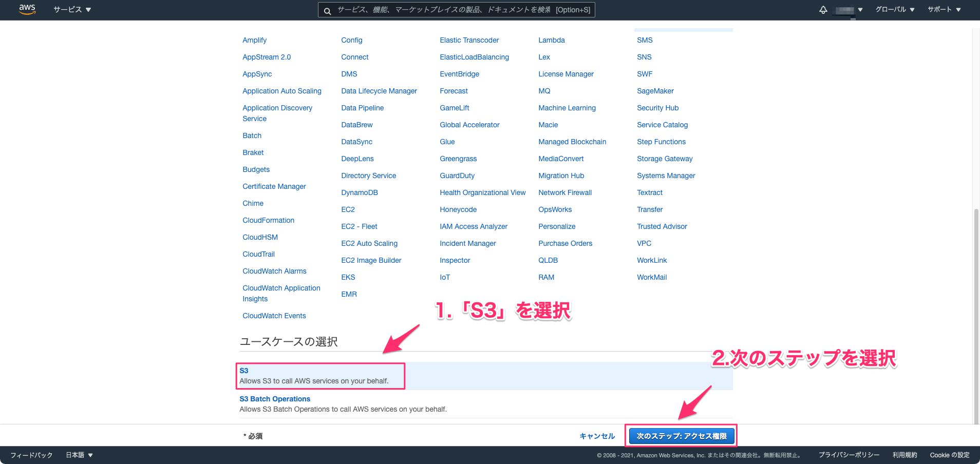Open the AWS logo home
Viewport: 980px width, 464px height.
[27, 9]
